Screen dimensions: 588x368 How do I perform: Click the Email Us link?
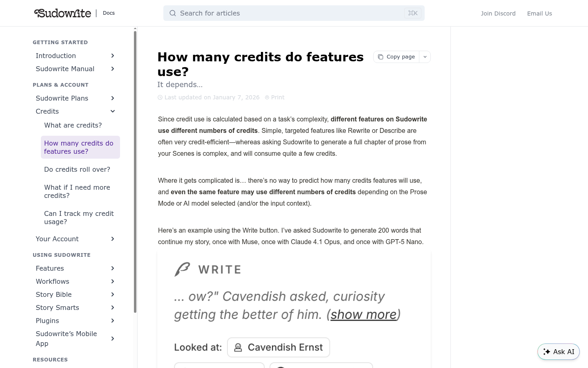[539, 13]
